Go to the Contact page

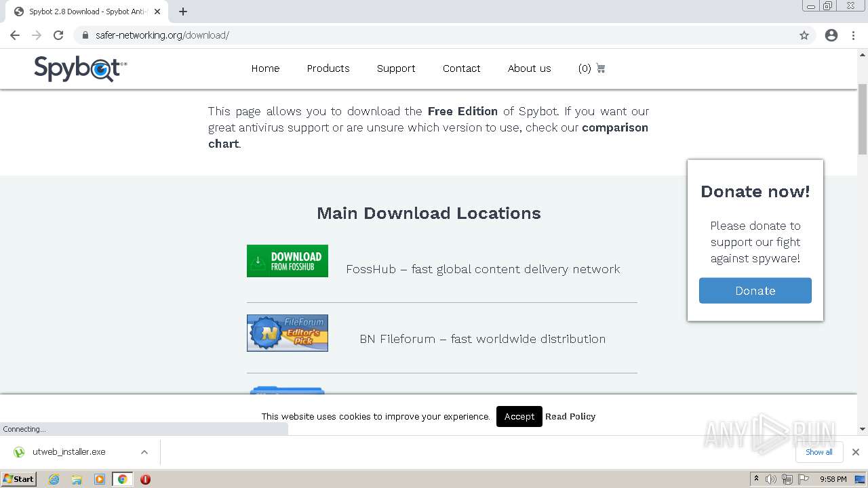click(x=462, y=68)
